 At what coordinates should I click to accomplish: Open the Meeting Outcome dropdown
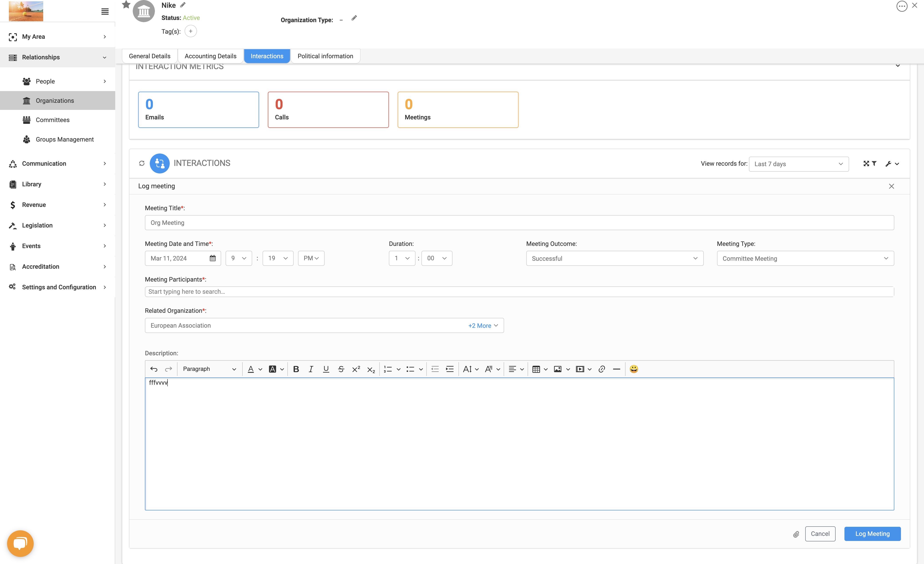[615, 258]
